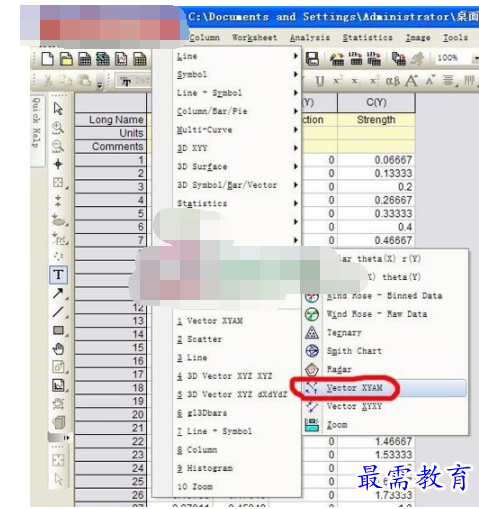Select recent item 6 gl3Dbars

236,413
